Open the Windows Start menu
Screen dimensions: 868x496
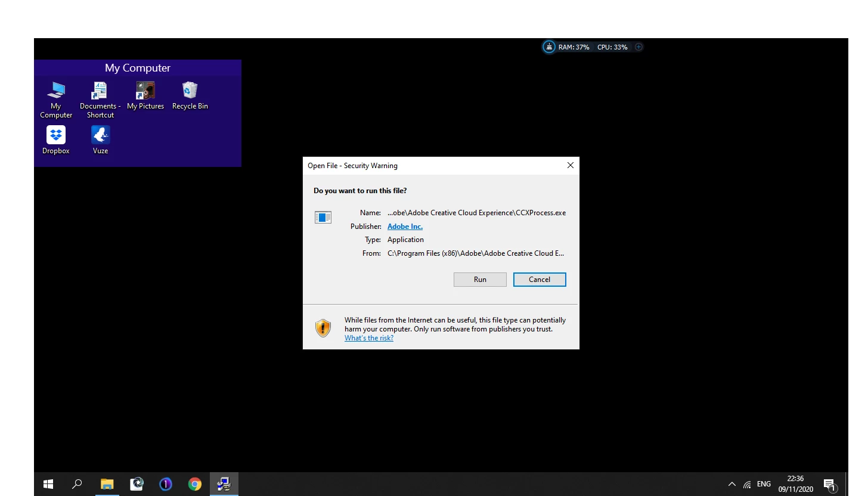49,484
